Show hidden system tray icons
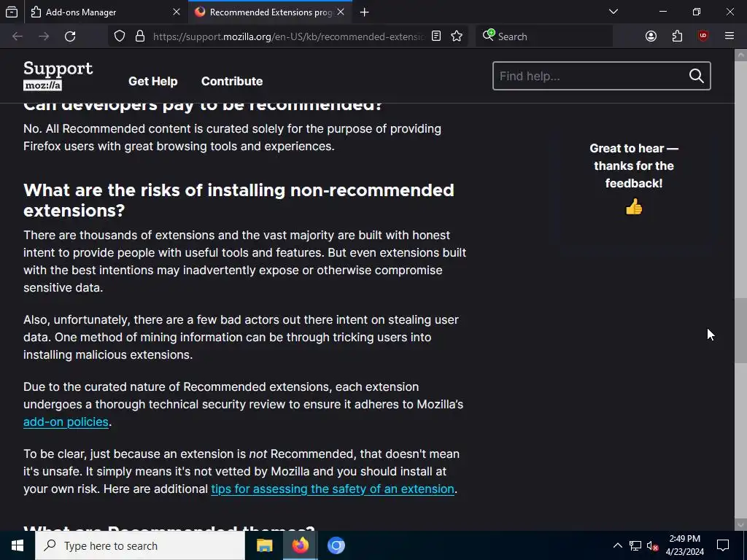Viewport: 747px width, 560px height. coord(617,545)
